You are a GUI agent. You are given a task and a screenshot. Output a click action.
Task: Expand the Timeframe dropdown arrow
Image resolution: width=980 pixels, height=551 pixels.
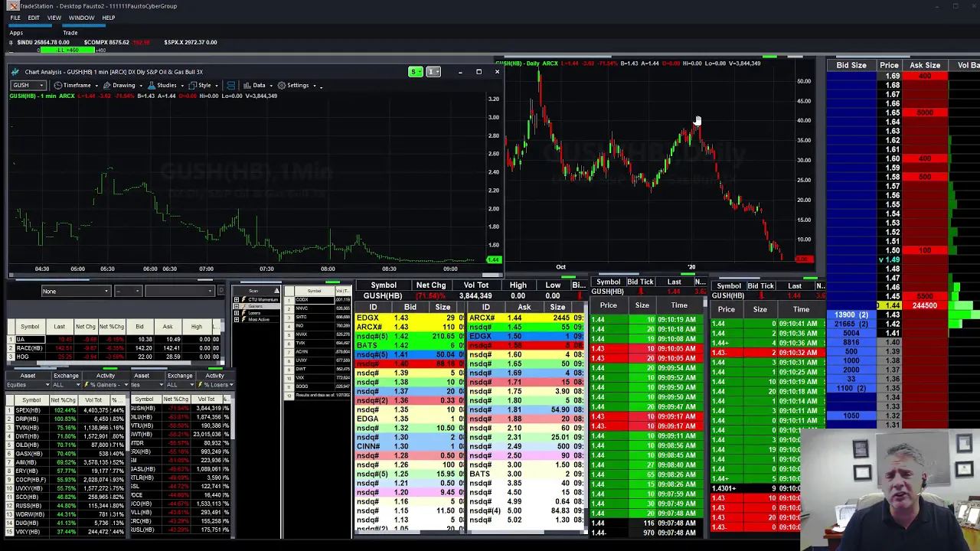96,86
